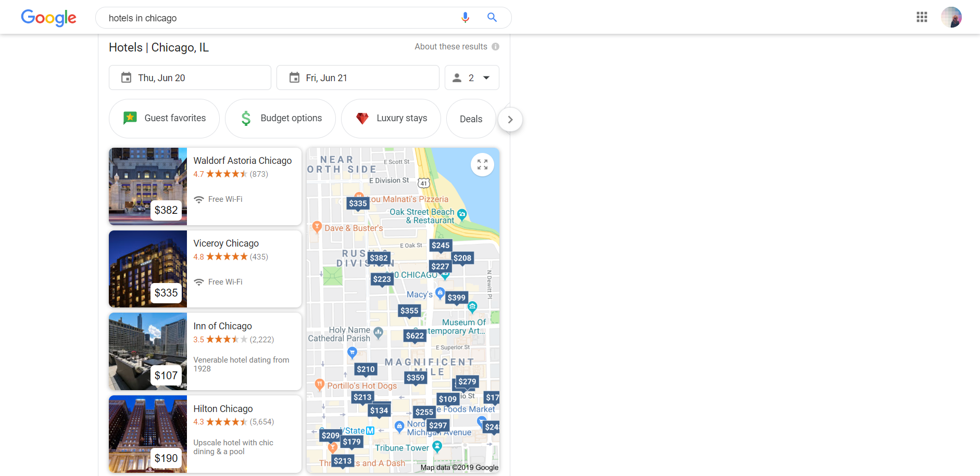Select the $399 price marker on map
Viewport: 980px width, 476px height.
tap(457, 298)
